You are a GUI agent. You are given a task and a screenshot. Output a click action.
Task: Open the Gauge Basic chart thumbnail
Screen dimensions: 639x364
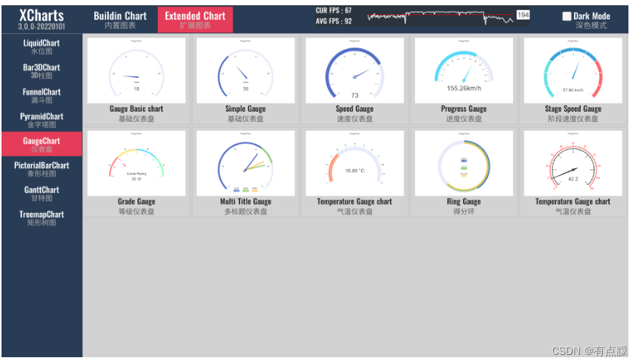click(x=138, y=72)
